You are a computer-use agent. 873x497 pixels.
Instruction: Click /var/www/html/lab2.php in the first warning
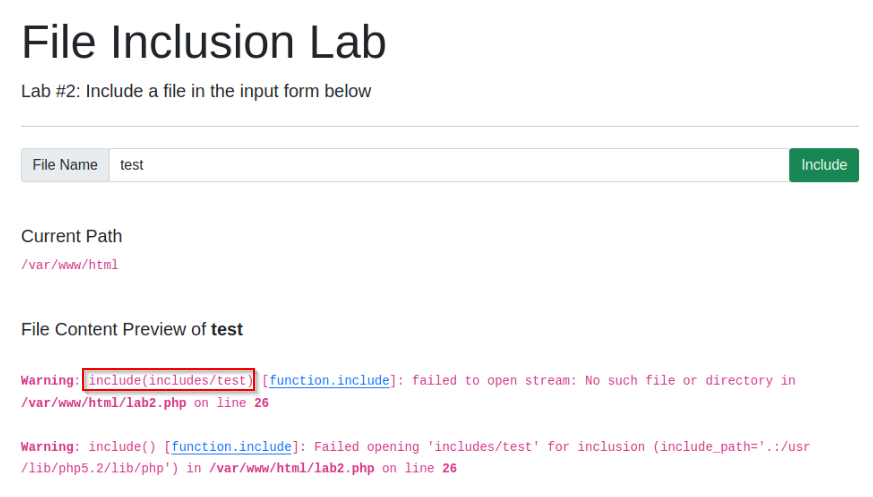click(104, 403)
